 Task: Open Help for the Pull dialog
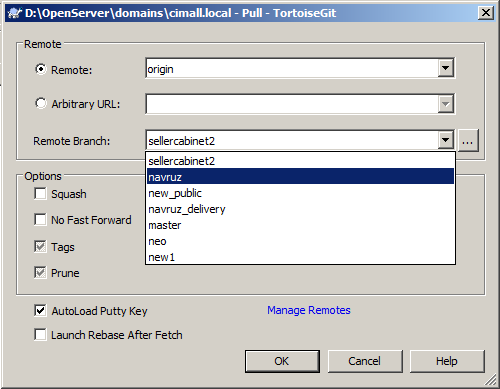(447, 361)
